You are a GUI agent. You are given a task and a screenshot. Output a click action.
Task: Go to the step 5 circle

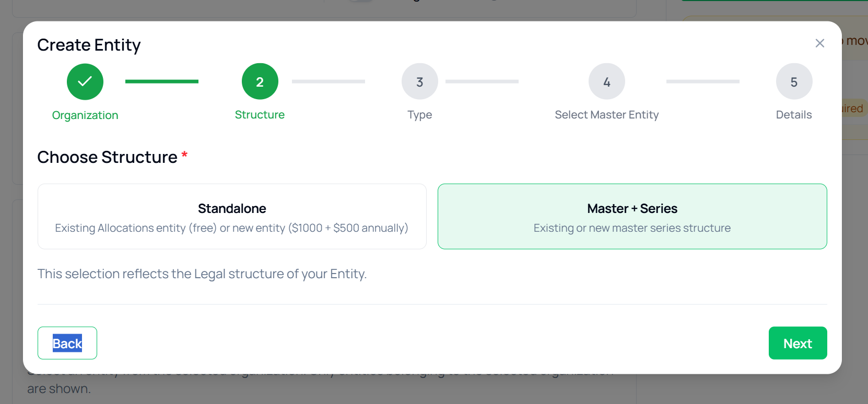click(794, 81)
